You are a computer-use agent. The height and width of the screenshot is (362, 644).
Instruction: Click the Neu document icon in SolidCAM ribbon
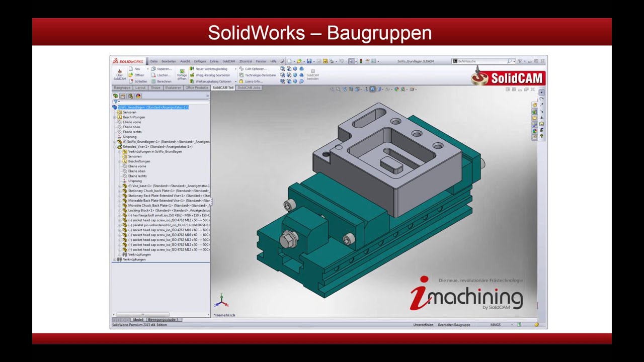[131, 68]
